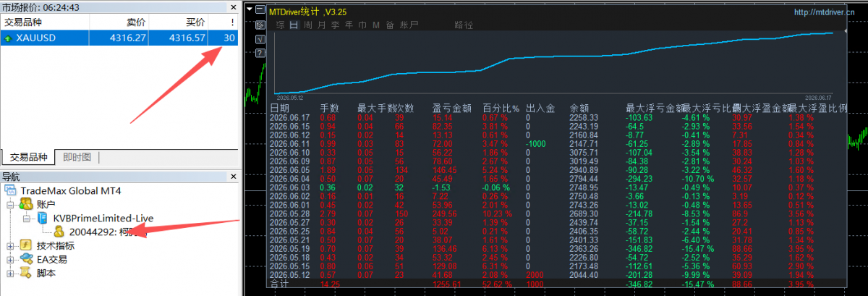This screenshot has width=868, height=296.
Task: Click the 技术指标 indicators icon
Action: (26, 245)
